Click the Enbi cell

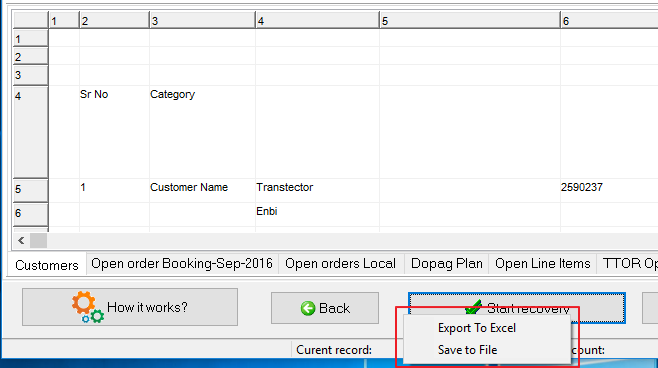(317, 215)
